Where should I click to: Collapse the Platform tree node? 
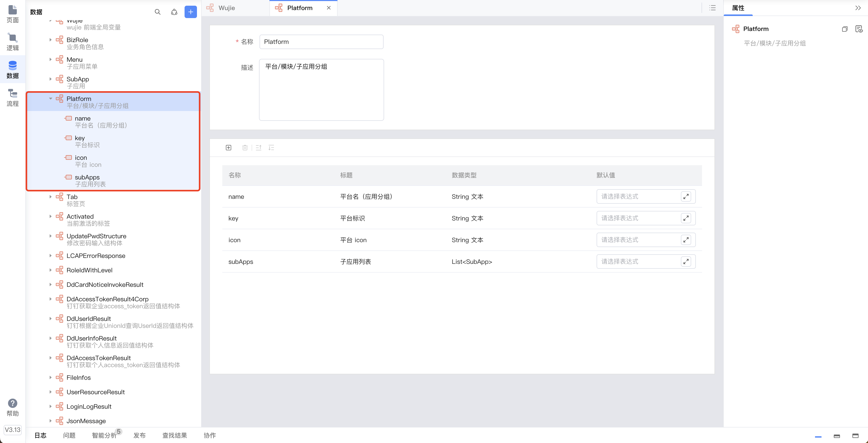pos(51,99)
